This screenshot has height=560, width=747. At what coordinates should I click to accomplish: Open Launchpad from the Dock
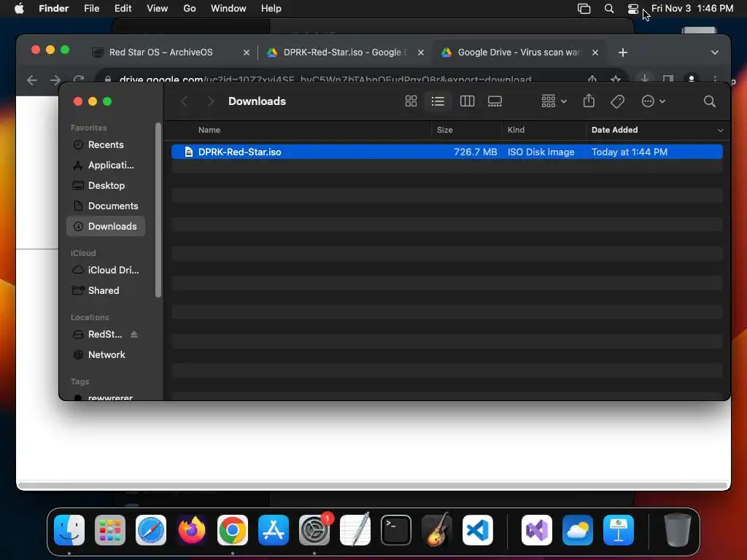110,530
